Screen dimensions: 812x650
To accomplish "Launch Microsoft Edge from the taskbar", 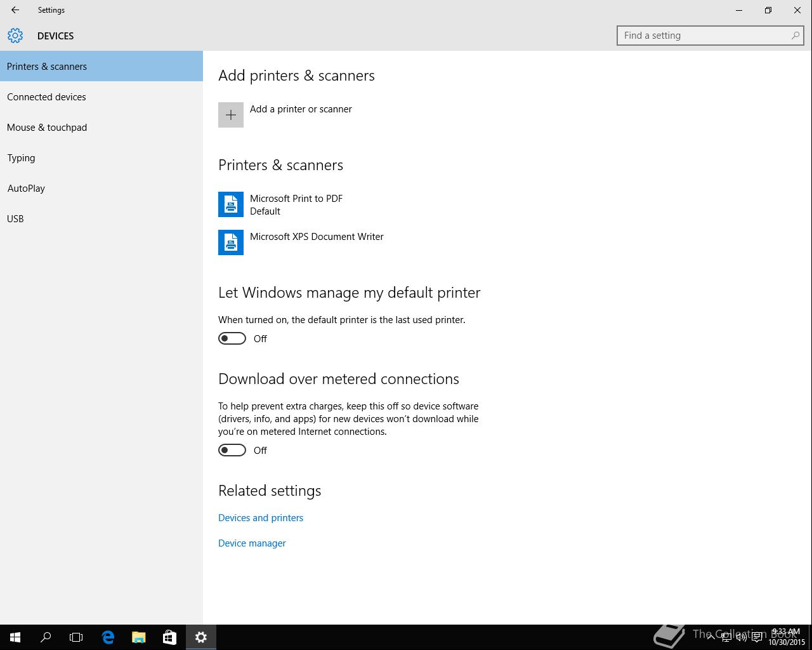I will [108, 637].
